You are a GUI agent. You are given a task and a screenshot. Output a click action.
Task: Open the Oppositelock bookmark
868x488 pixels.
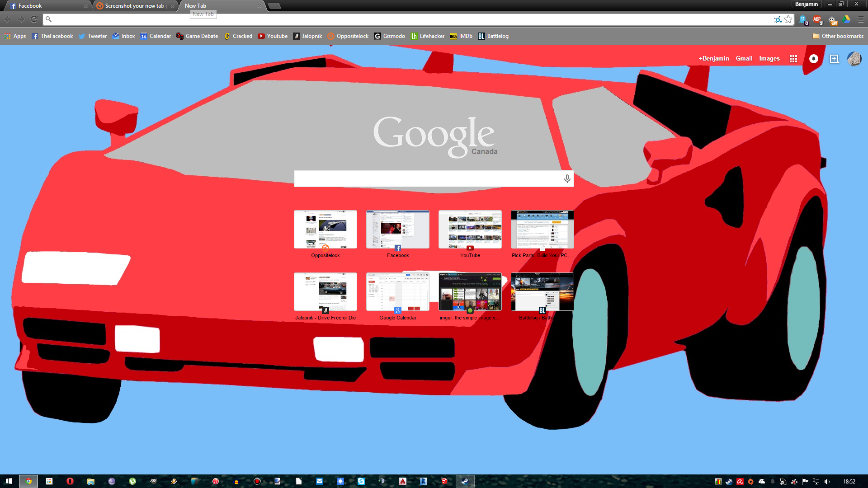pyautogui.click(x=348, y=36)
